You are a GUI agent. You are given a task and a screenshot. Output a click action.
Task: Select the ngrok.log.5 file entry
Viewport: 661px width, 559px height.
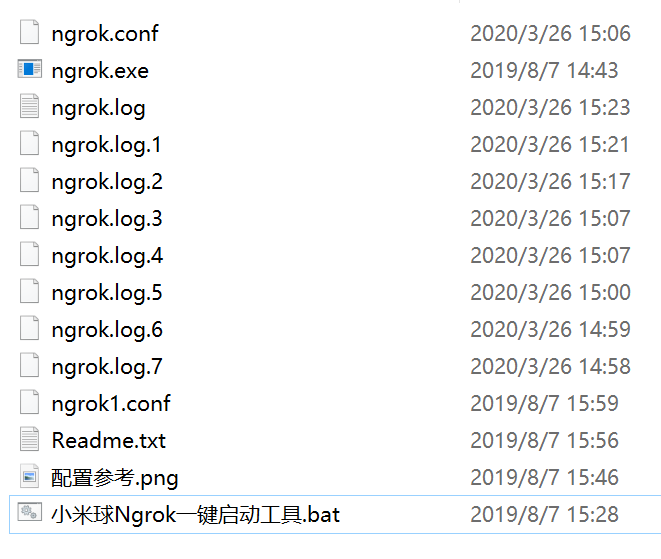pos(107,293)
